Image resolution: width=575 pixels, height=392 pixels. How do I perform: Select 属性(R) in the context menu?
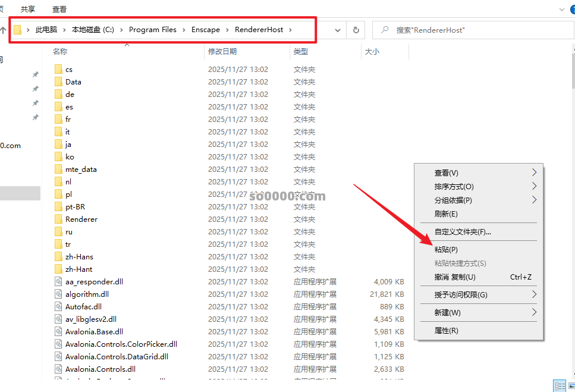pos(446,330)
